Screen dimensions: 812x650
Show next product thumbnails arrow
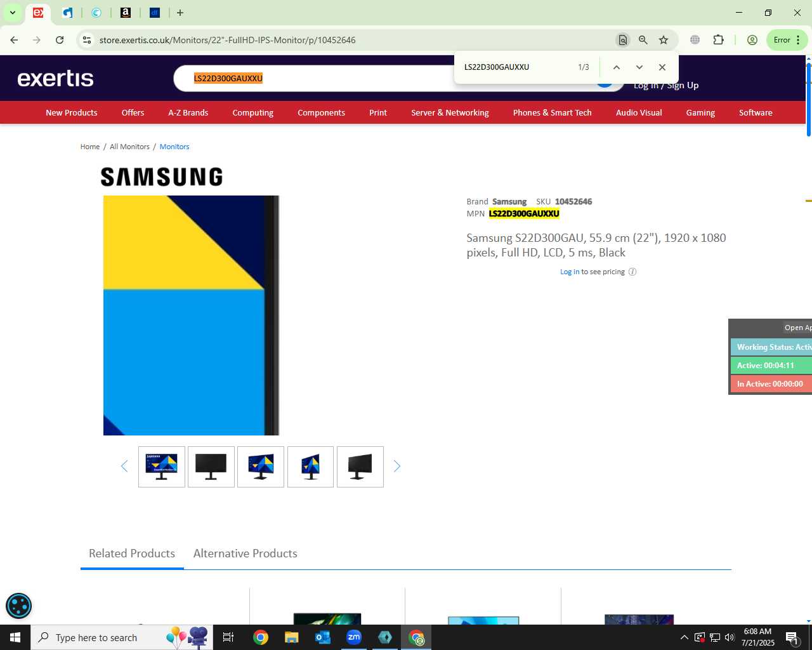397,467
